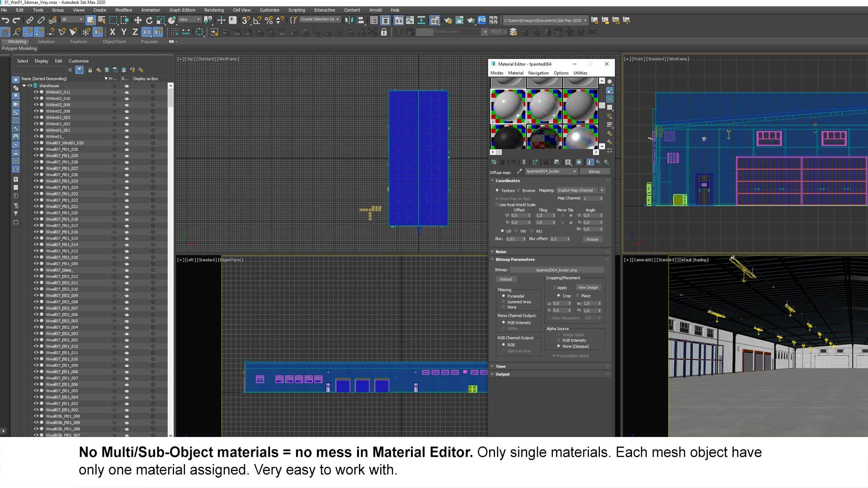Activate the Select and Rotate tool
The image size is (868, 488).
[x=149, y=20]
